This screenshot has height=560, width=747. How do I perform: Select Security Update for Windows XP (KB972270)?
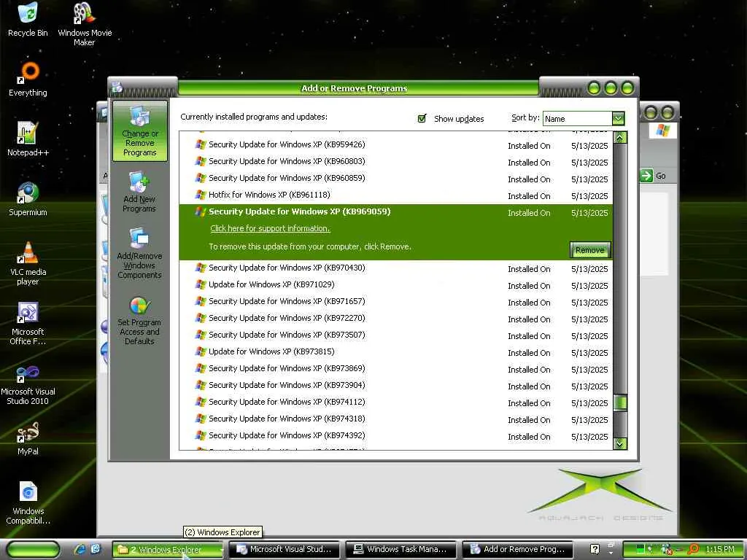pos(395,318)
